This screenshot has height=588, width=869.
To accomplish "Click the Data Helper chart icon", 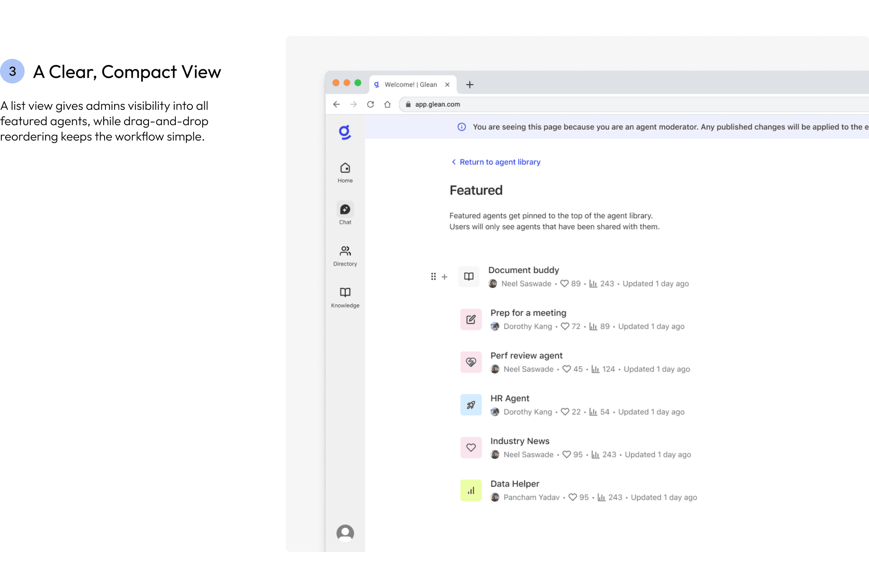I will (471, 491).
